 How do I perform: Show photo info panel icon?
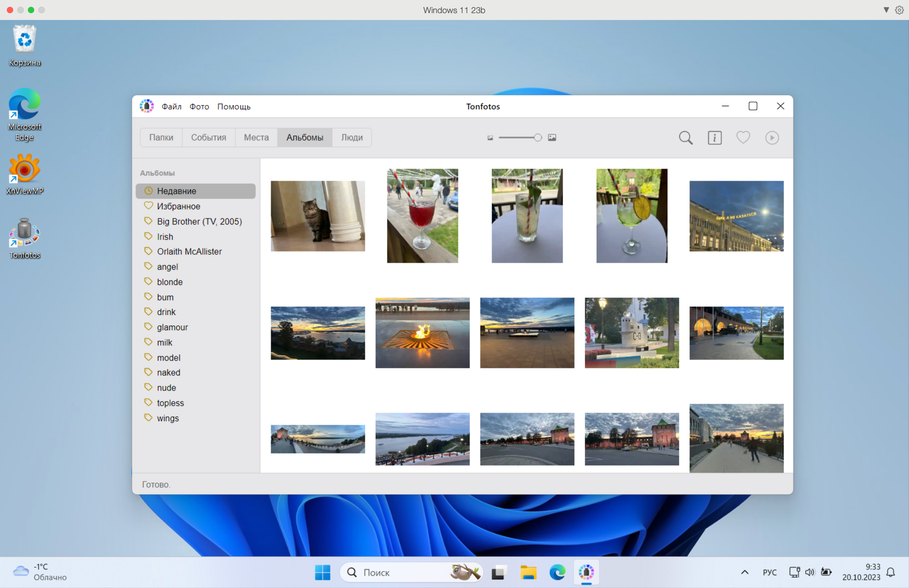click(715, 138)
